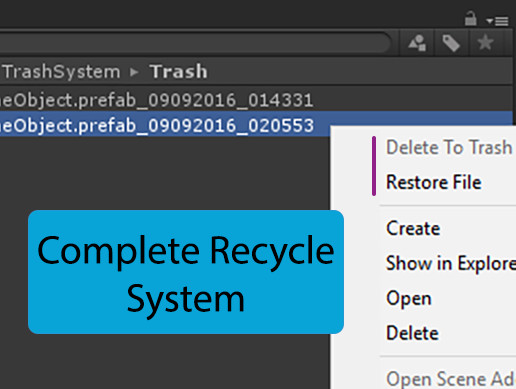The image size is (516, 389).
Task: Select the Trash breadcrumb folder
Action: (178, 72)
